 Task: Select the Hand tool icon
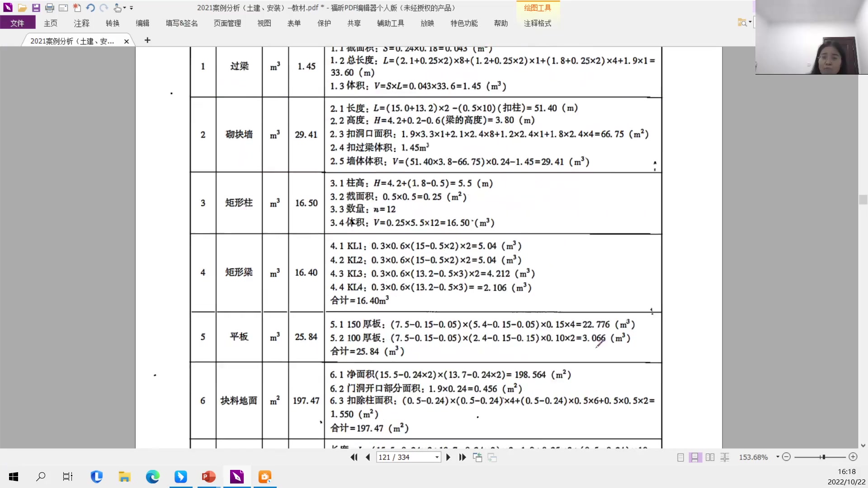tap(117, 8)
